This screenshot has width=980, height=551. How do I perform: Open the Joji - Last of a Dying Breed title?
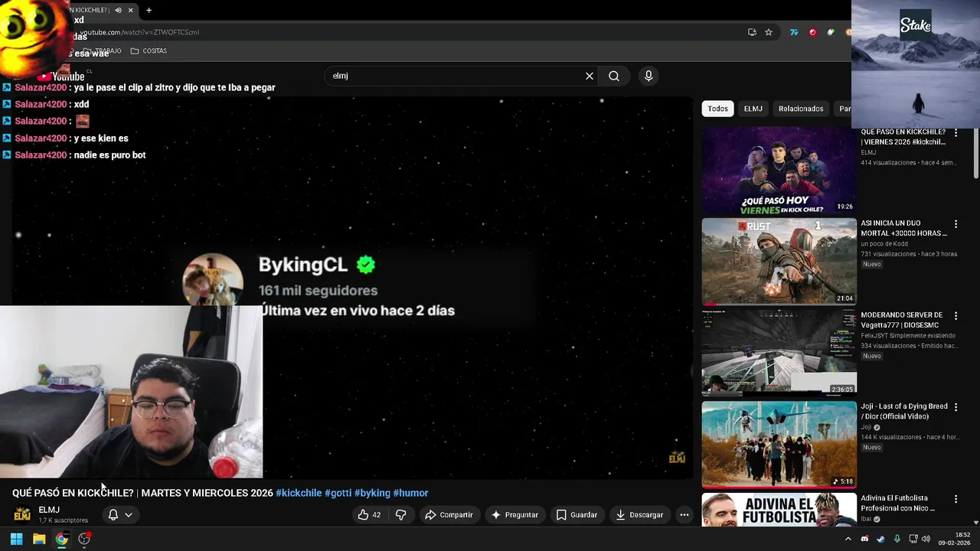(x=904, y=411)
